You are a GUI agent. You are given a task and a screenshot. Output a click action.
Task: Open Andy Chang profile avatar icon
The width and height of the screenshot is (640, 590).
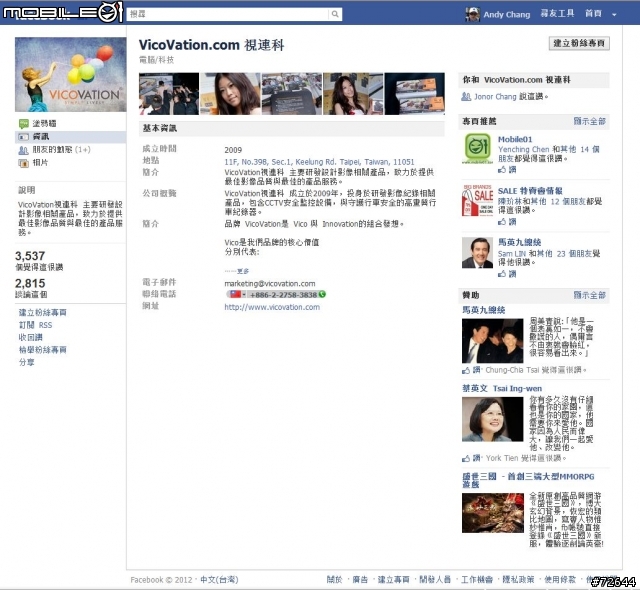click(472, 14)
